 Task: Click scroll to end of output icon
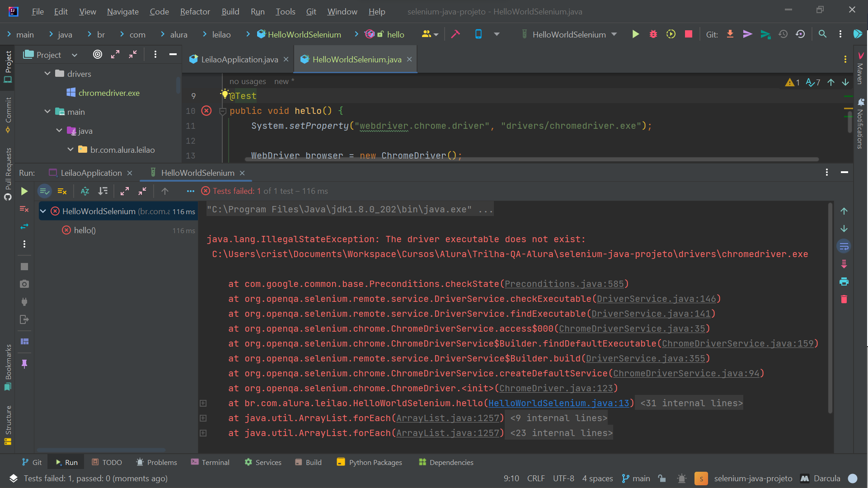[x=844, y=264]
